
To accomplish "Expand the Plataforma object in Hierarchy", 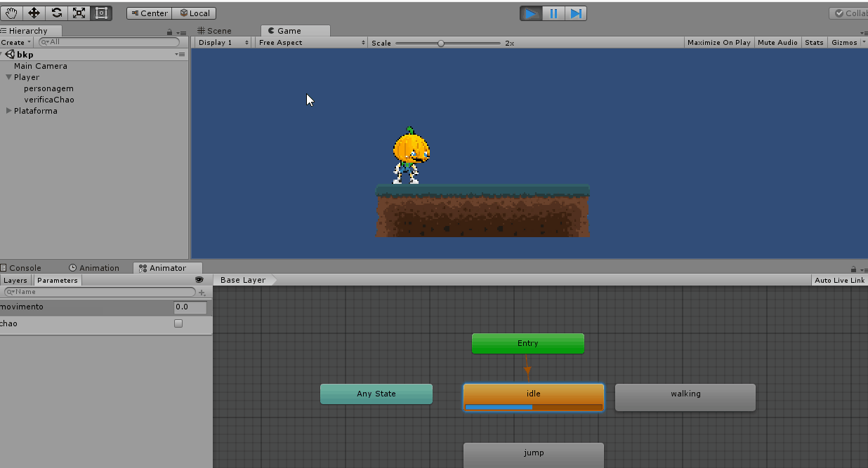I will [x=8, y=111].
